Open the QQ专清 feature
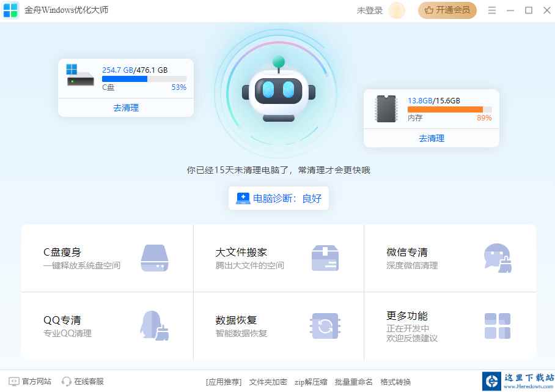This screenshot has height=392, width=555. 107,326
